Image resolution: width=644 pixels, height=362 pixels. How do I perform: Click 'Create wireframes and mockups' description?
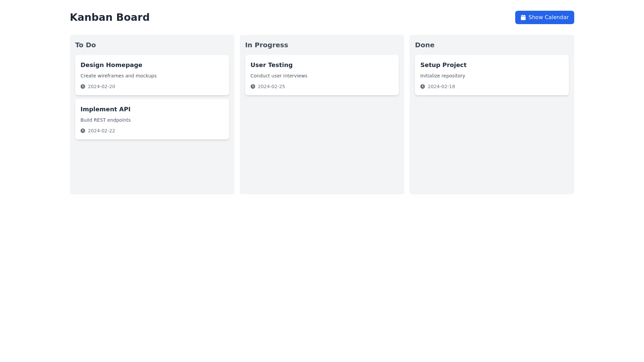click(x=118, y=76)
